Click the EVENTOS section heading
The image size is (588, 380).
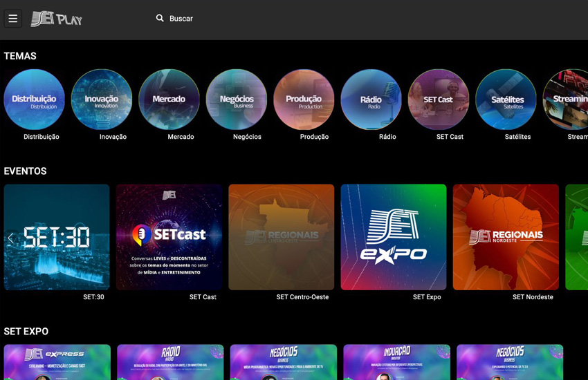tap(25, 171)
